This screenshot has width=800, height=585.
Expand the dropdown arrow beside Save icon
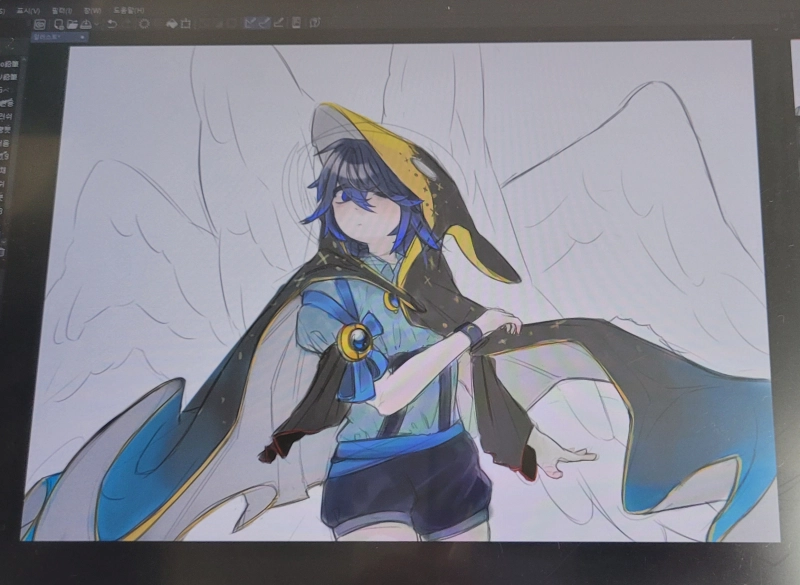tap(96, 23)
